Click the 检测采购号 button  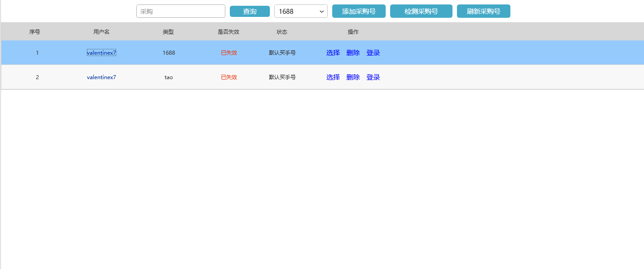click(x=421, y=11)
